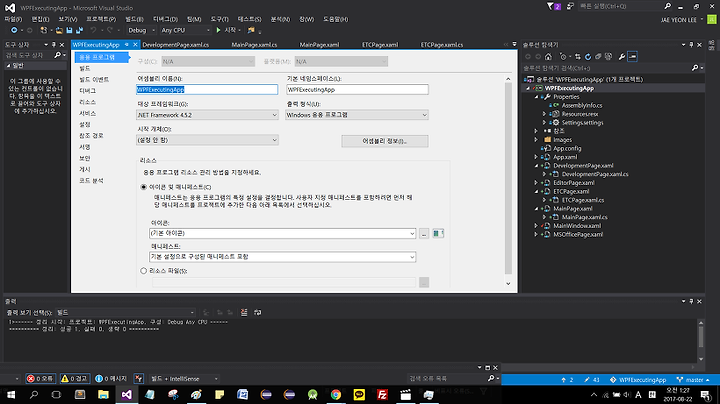Image resolution: width=720 pixels, height=404 pixels.
Task: Click the Undo arrow in toolbar
Action: 93,30
